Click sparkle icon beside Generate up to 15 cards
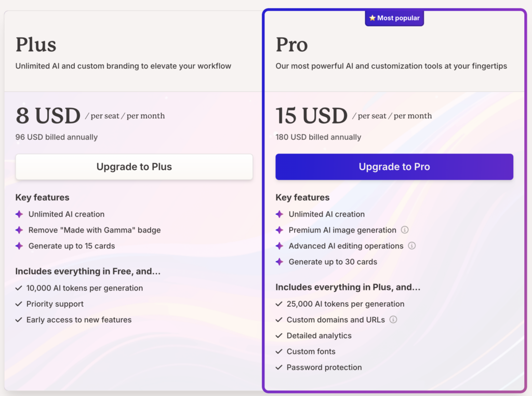532x396 pixels. (x=19, y=246)
